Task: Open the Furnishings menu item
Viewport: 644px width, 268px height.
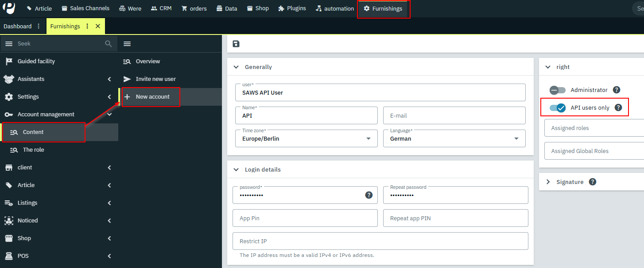Action: point(383,8)
